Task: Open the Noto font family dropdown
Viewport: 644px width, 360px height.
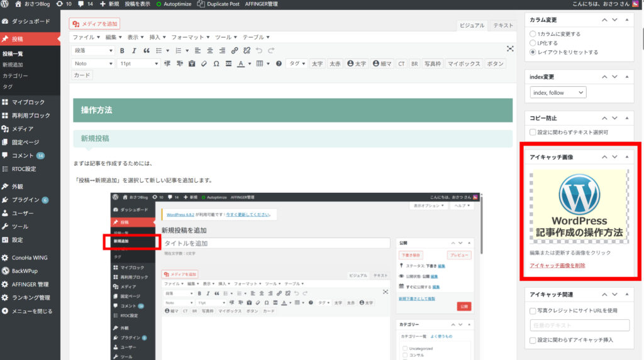Action: pos(93,63)
